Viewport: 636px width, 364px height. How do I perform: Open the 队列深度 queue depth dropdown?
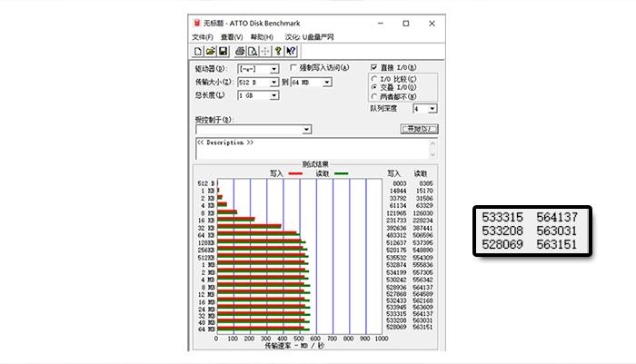[432, 109]
